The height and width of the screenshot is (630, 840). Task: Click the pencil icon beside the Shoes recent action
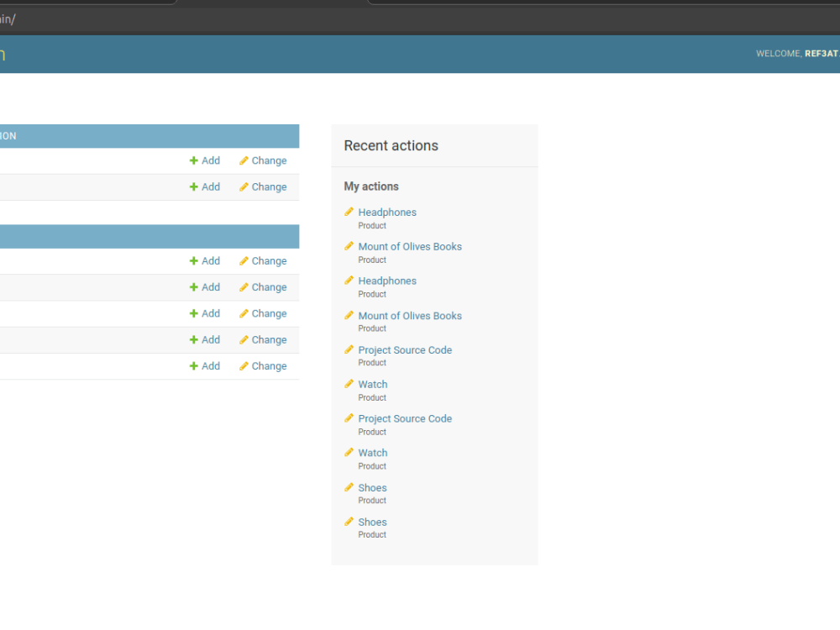point(349,487)
